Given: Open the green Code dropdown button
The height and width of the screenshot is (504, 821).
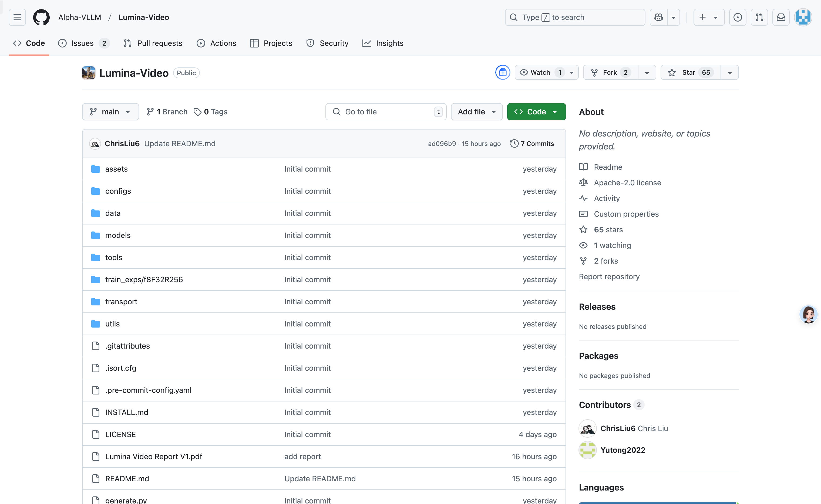Looking at the screenshot, I should 536,112.
